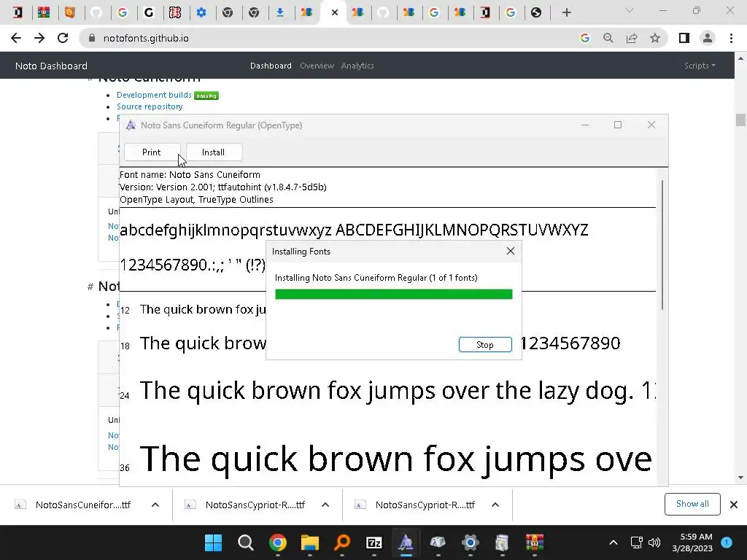Switch to the WinRAR tab

point(44,12)
